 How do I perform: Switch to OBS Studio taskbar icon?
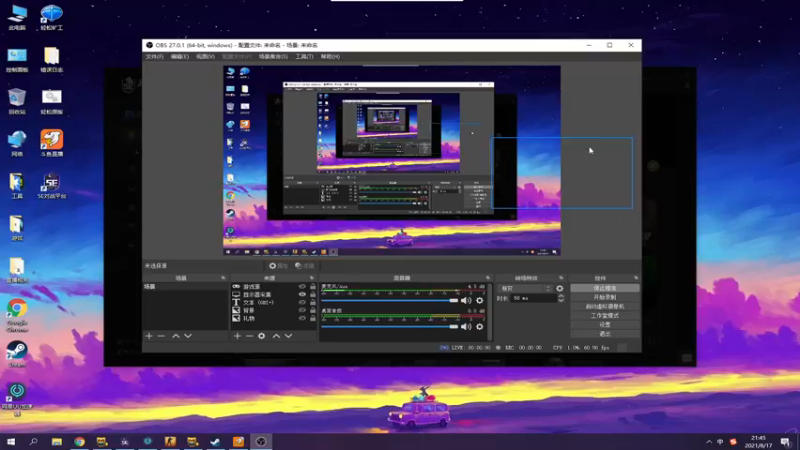(261, 441)
